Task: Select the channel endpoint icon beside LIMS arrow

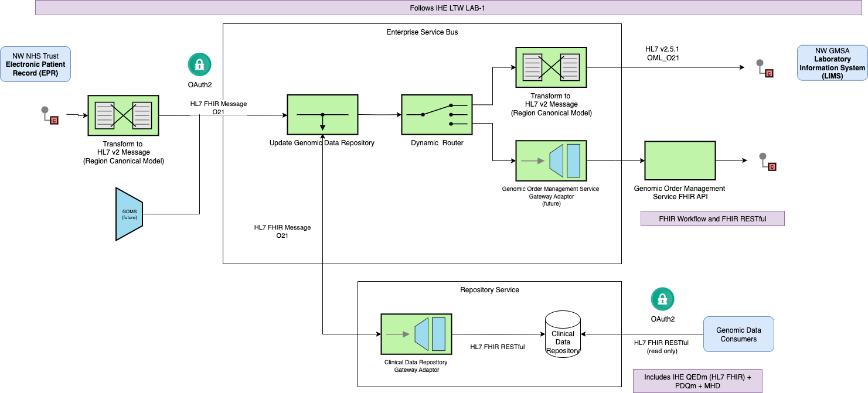Action: [764, 69]
